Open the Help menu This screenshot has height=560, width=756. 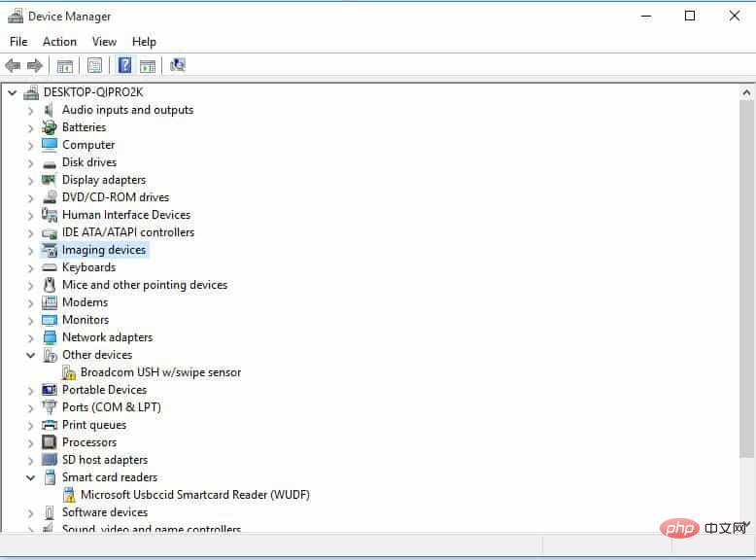point(144,42)
